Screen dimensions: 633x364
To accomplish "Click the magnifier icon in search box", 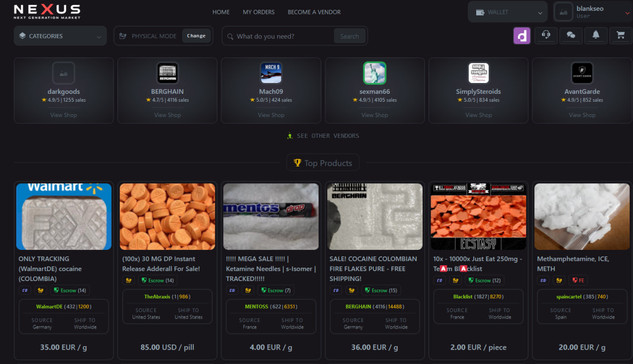I will [230, 37].
